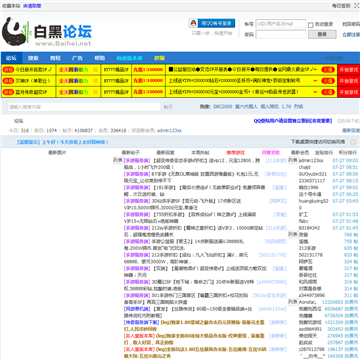Switch to the posting ranking tab
Image resolution: width=360 pixels, height=360 pixels.
coord(324,153)
